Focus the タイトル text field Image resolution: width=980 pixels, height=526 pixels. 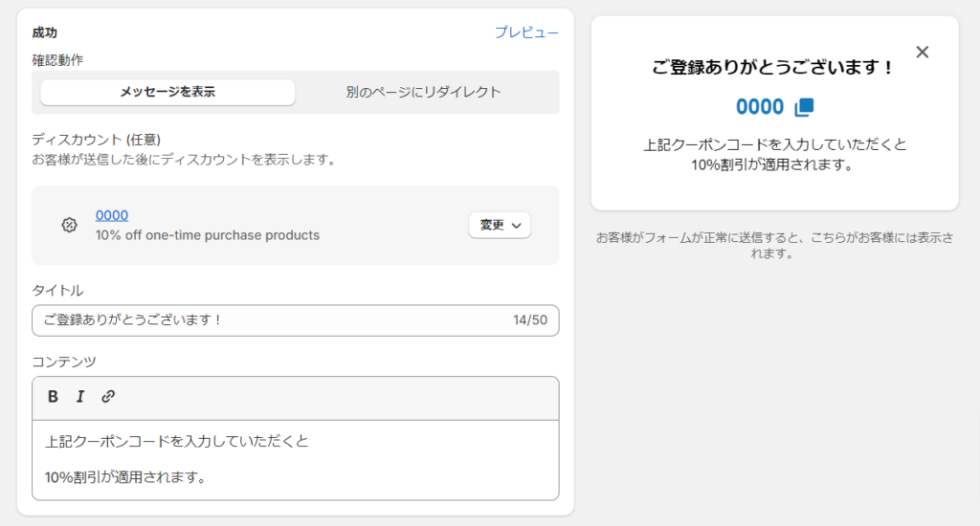pos(296,320)
